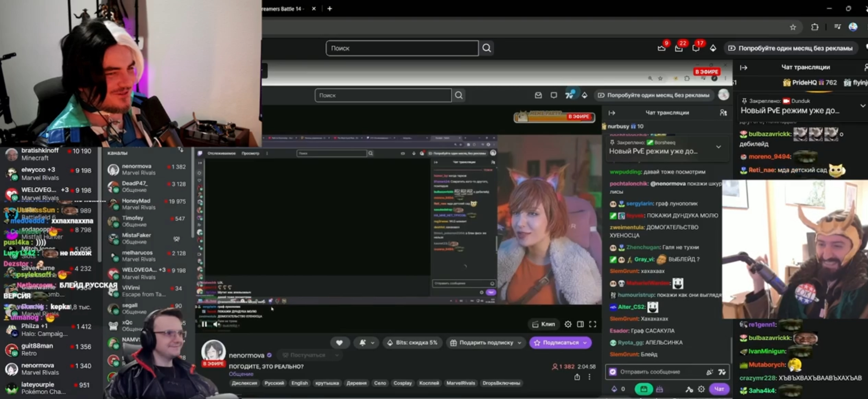Open more options next to share icon
868x399 pixels.
(589, 377)
